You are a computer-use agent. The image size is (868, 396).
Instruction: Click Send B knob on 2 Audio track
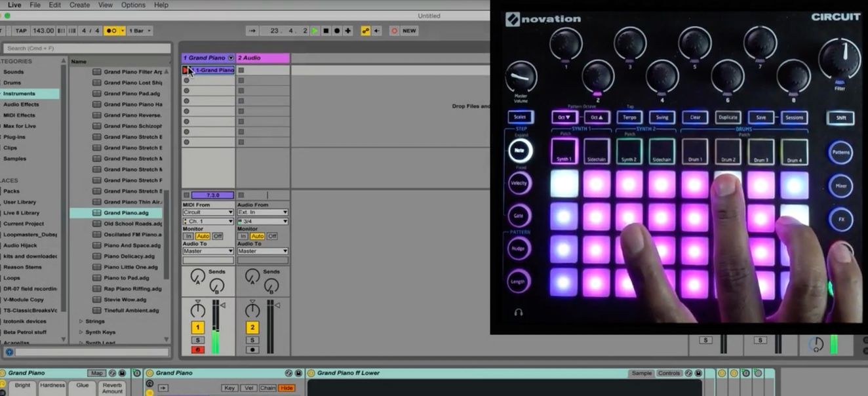(271, 286)
